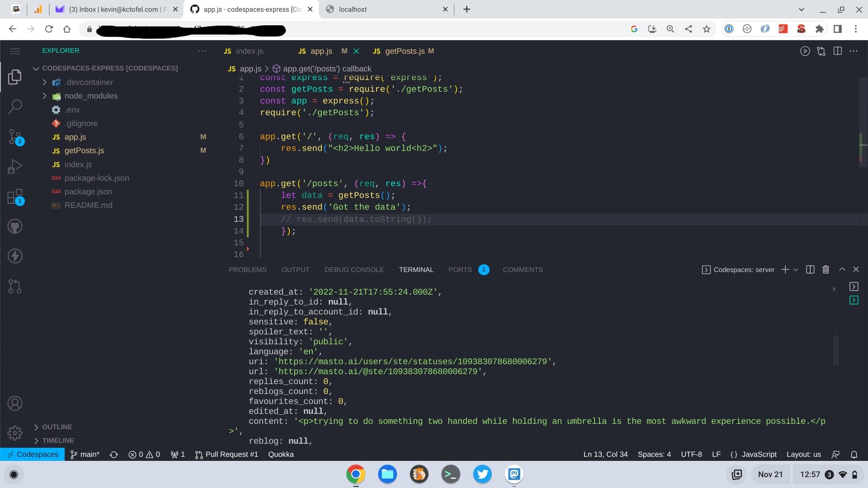
Task: Click Codespaces remote indicator in status bar
Action: tap(33, 455)
